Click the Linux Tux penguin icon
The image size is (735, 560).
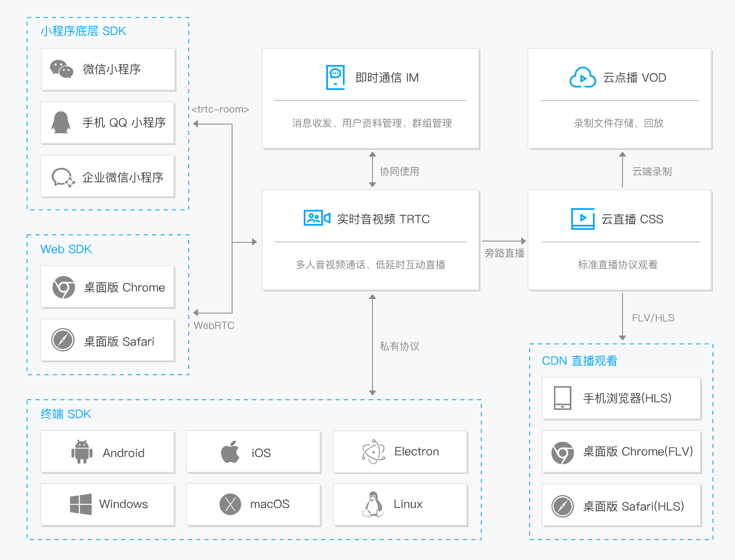(373, 504)
